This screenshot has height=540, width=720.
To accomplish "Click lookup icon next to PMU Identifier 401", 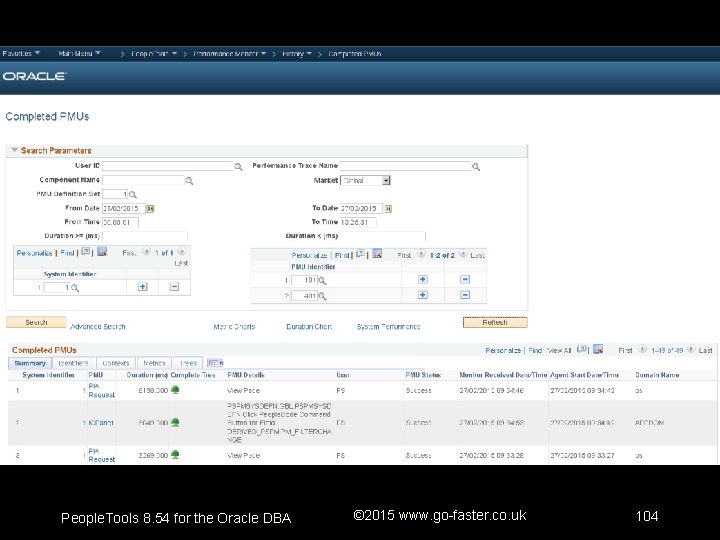I will click(x=322, y=296).
